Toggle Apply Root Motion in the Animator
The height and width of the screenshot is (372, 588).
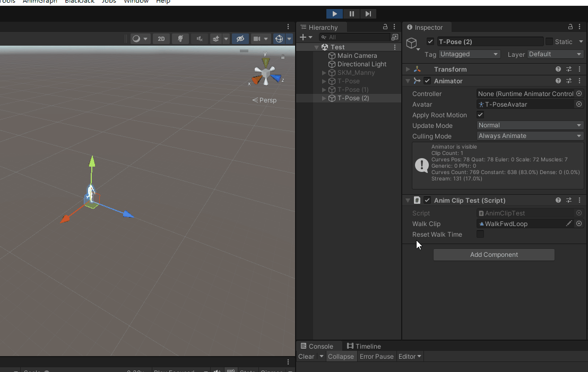[480, 115]
